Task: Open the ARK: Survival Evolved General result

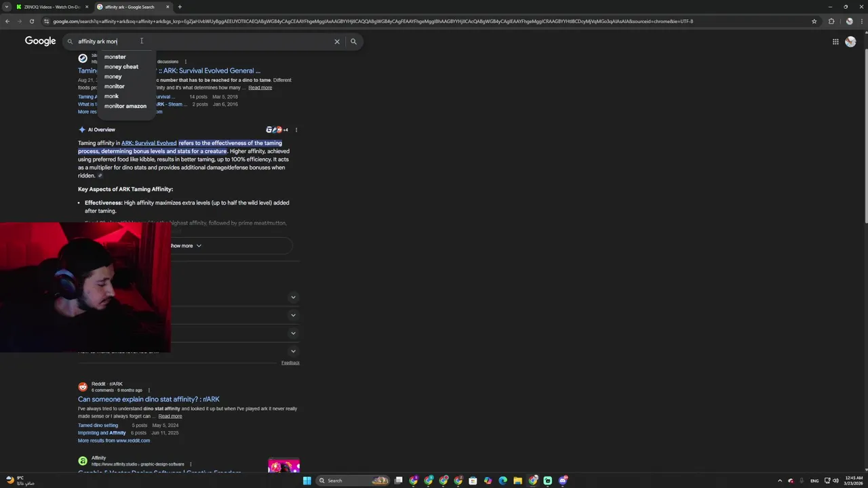Action: pyautogui.click(x=169, y=70)
